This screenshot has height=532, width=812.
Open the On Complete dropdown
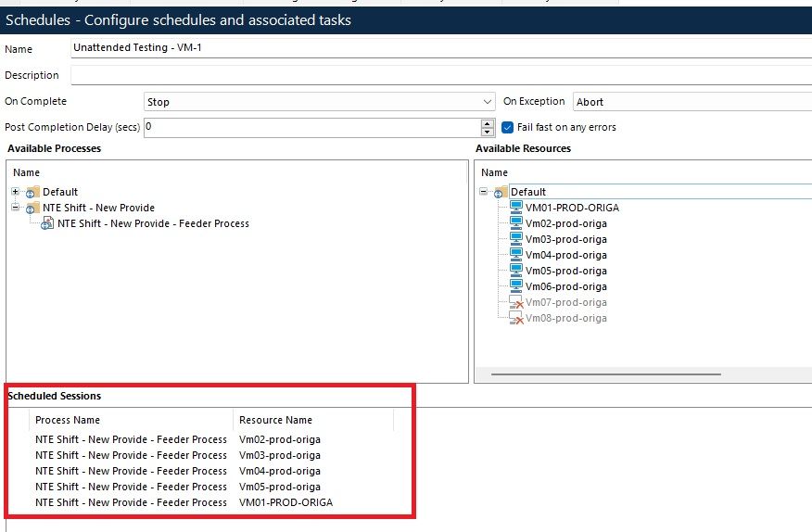point(488,102)
